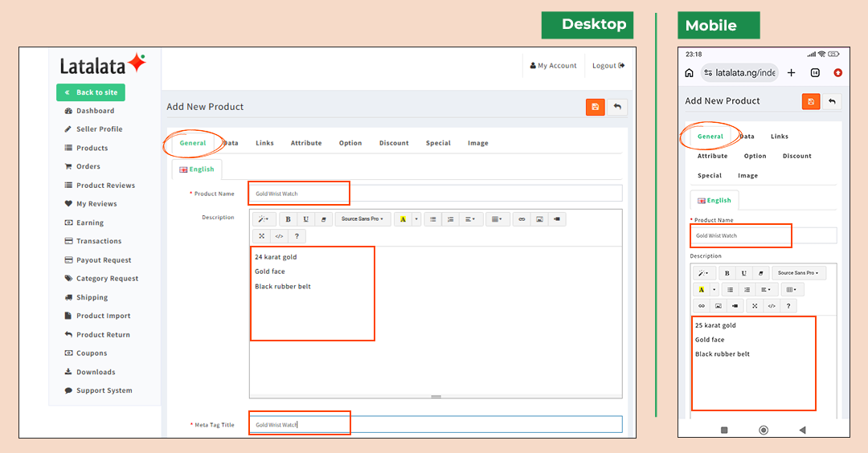
Task: Open the mobile Attribute tab
Action: click(712, 156)
